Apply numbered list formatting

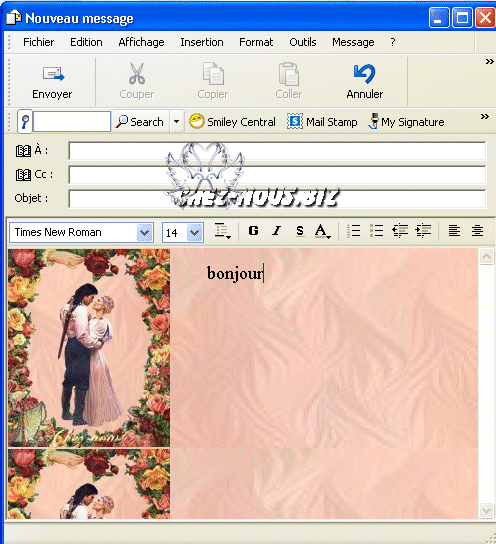click(354, 231)
